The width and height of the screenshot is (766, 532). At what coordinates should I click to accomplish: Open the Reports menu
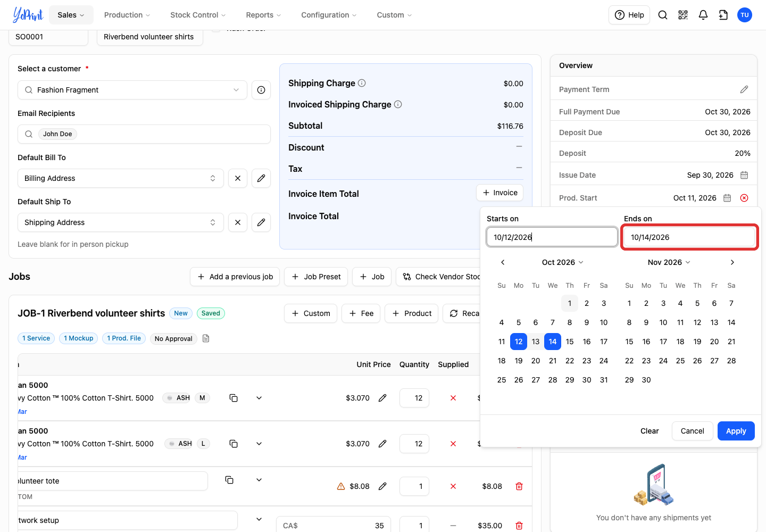[263, 15]
